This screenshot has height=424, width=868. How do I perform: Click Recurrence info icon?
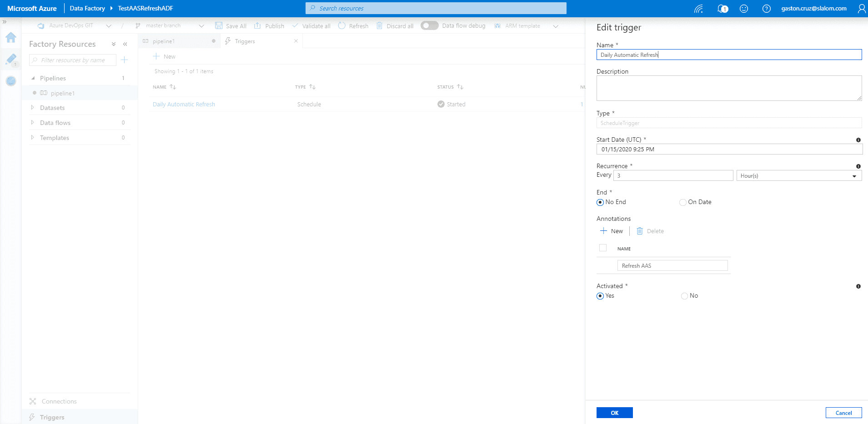coord(858,166)
